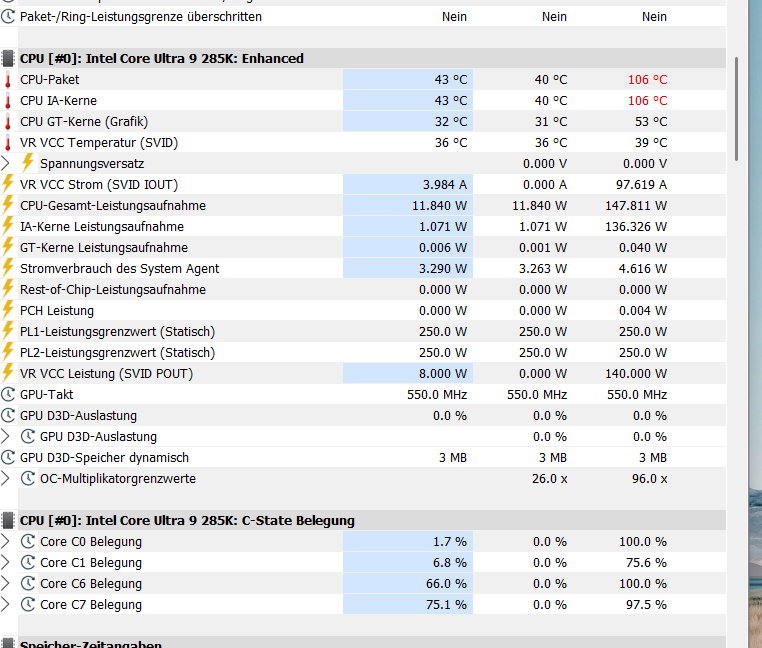762x648 pixels.
Task: Click the clock icon of nested GPU D3D-Auslastung
Action: pyautogui.click(x=28, y=437)
